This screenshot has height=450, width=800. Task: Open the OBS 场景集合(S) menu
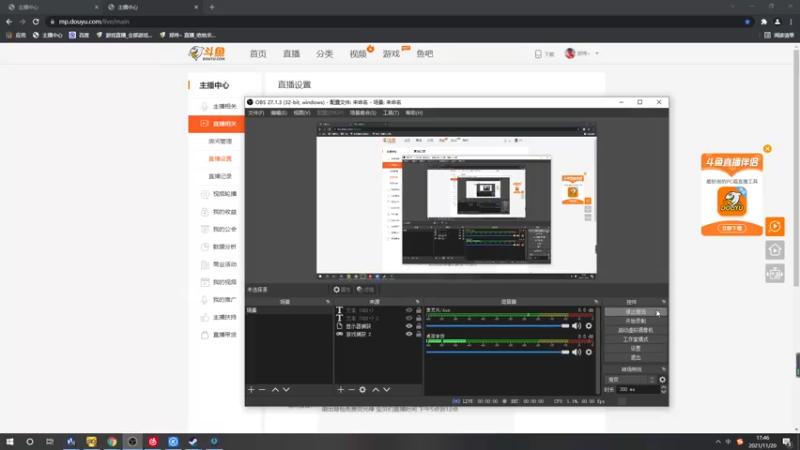click(363, 113)
